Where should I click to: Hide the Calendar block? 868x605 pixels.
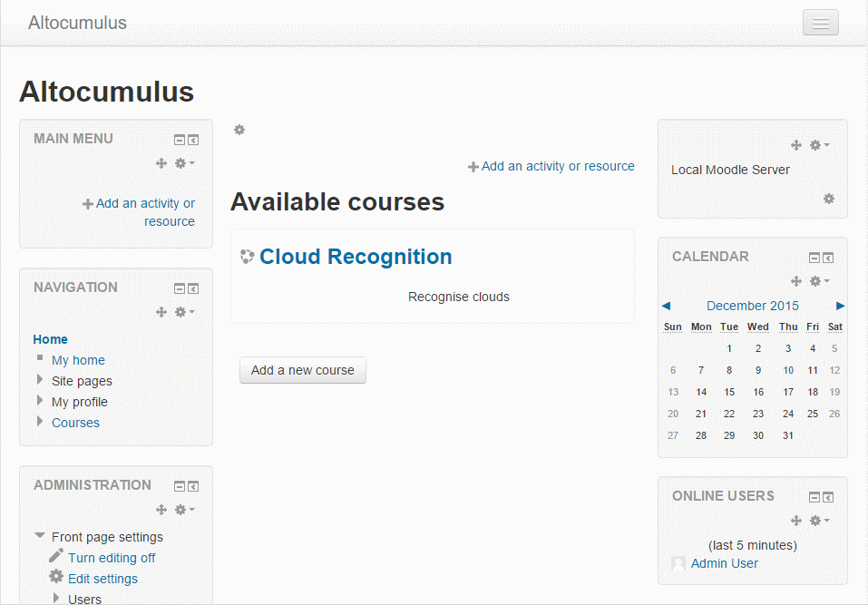814,258
